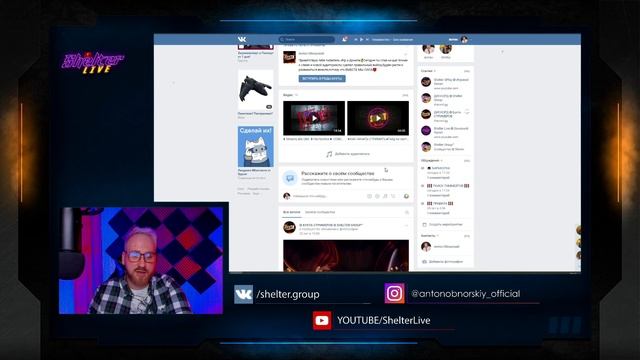Open the "ПРАВИЛА" discussion topic
Viewport: 640px width, 360px height.
(440, 203)
